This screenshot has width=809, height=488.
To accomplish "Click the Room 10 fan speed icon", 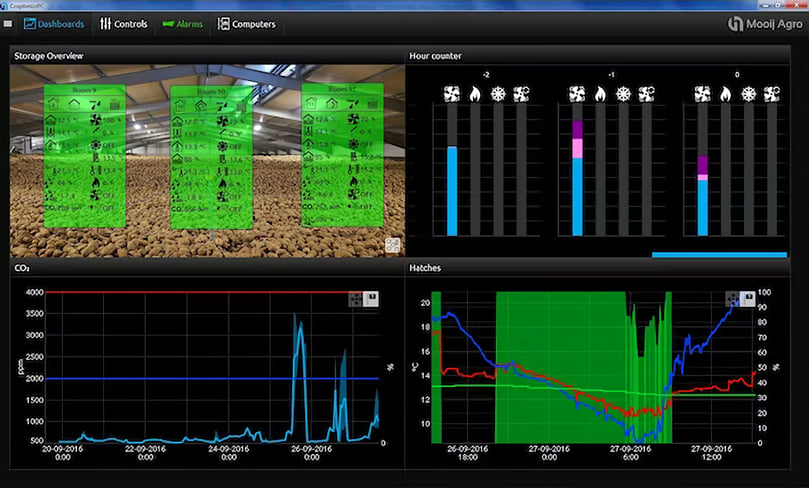I will point(222,121).
